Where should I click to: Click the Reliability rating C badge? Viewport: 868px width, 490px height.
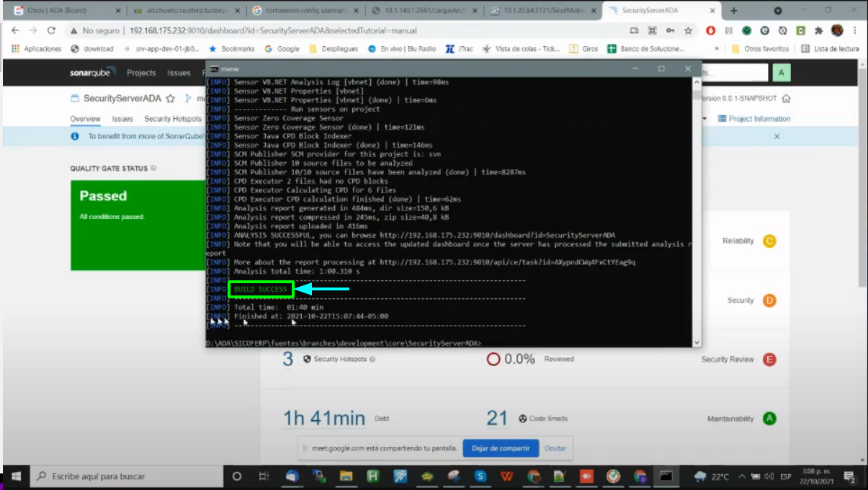769,241
